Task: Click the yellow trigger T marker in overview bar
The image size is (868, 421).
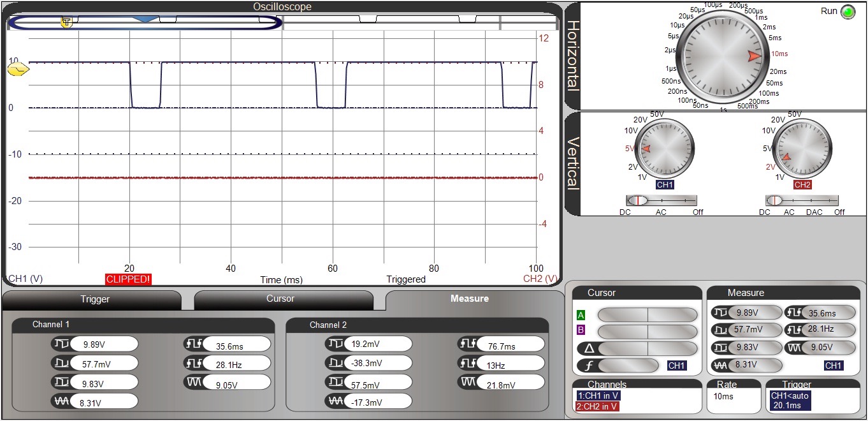Action: pos(66,22)
